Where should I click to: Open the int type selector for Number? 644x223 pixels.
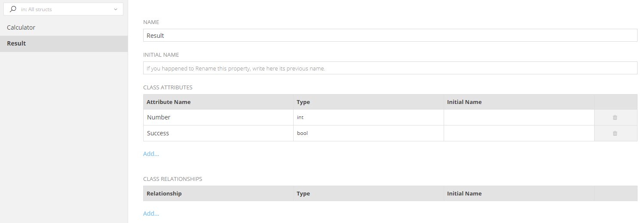[x=368, y=117]
